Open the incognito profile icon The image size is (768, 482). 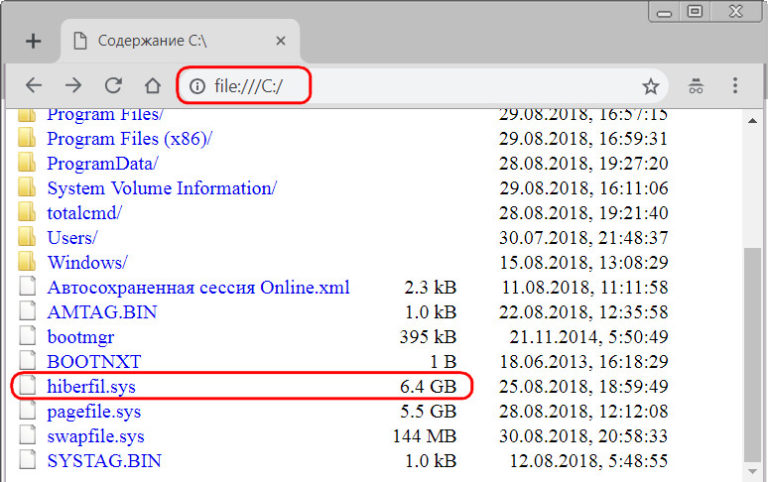coord(696,86)
